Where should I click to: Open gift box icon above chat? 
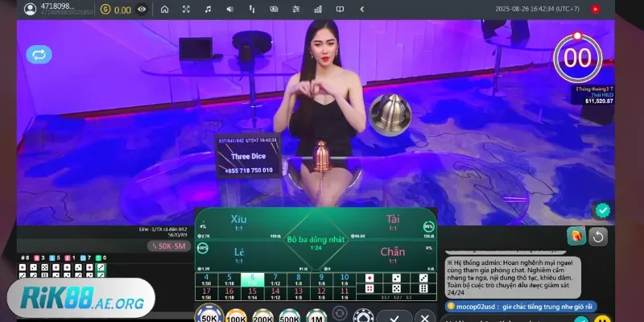(575, 236)
